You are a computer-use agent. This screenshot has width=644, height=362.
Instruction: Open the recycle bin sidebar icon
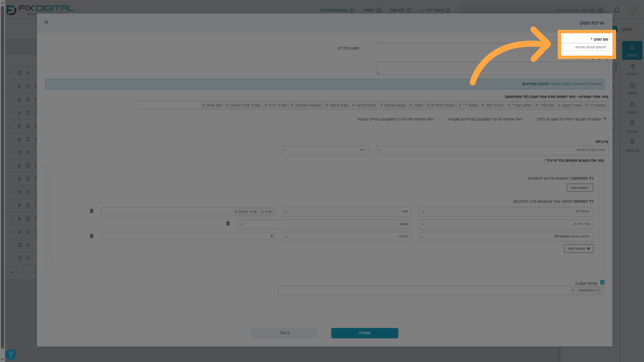tap(632, 145)
